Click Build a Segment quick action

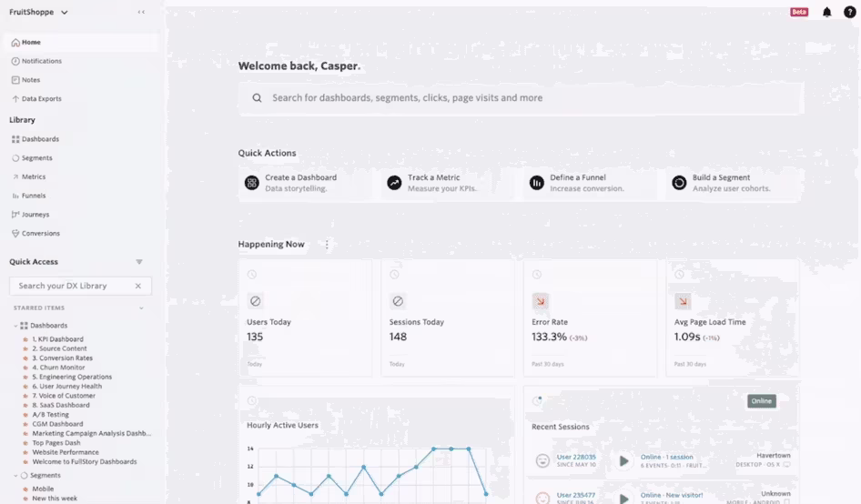click(x=734, y=183)
